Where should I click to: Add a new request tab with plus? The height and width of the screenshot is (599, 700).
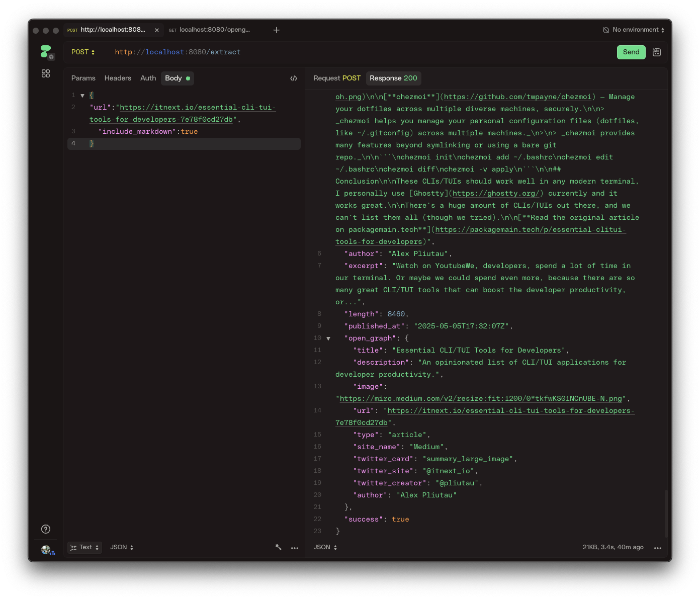tap(276, 30)
